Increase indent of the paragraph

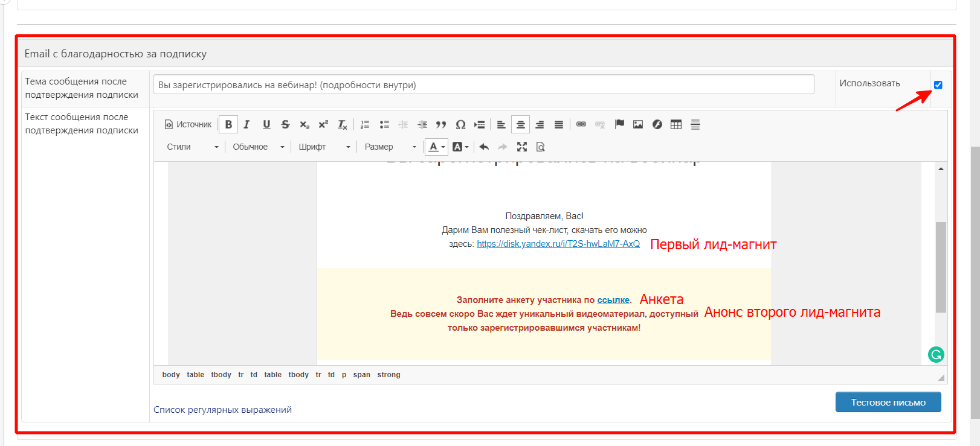coord(422,124)
